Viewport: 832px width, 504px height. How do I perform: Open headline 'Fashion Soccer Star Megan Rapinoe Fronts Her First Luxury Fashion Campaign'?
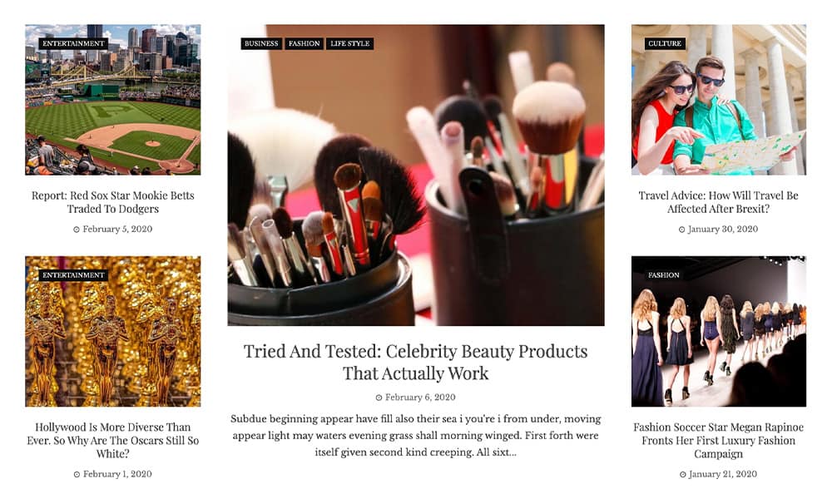719,440
